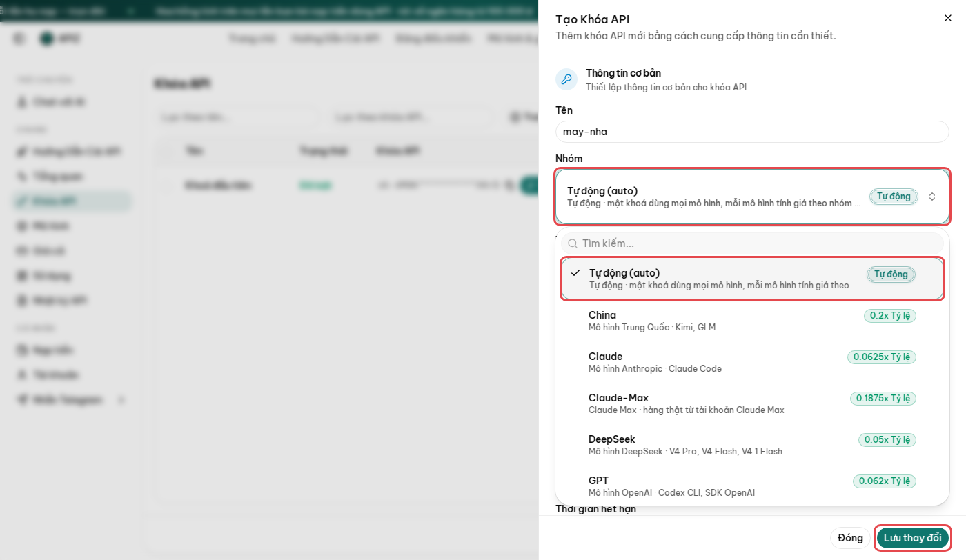Choose the China group option
The height and width of the screenshot is (560, 966).
click(752, 321)
